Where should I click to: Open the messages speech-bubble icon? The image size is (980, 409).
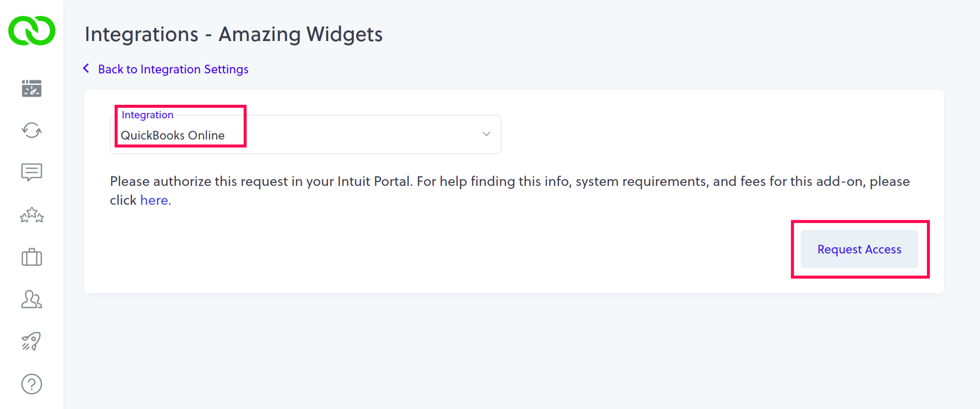click(x=32, y=172)
